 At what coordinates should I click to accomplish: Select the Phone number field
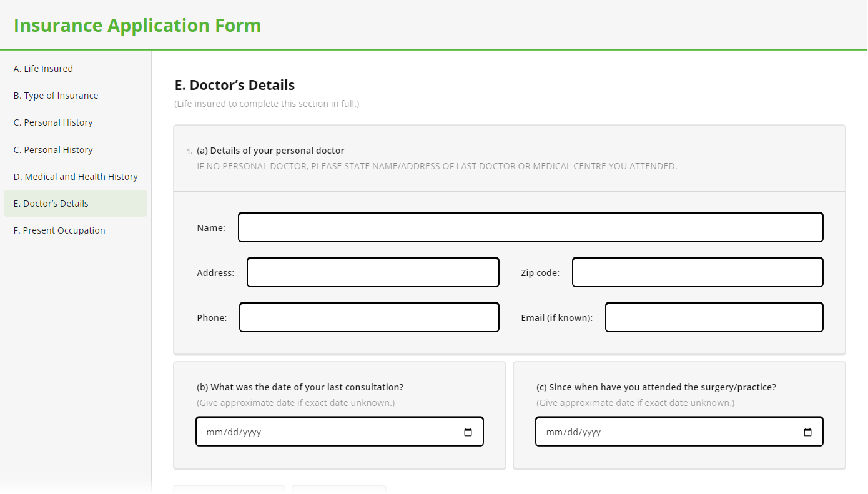369,317
